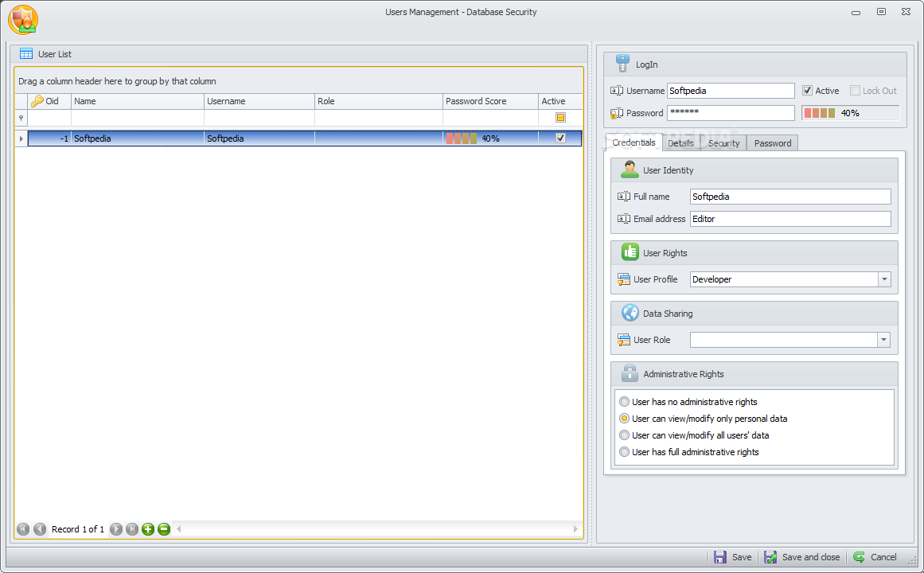
Task: Click the Password input field
Action: (x=731, y=112)
